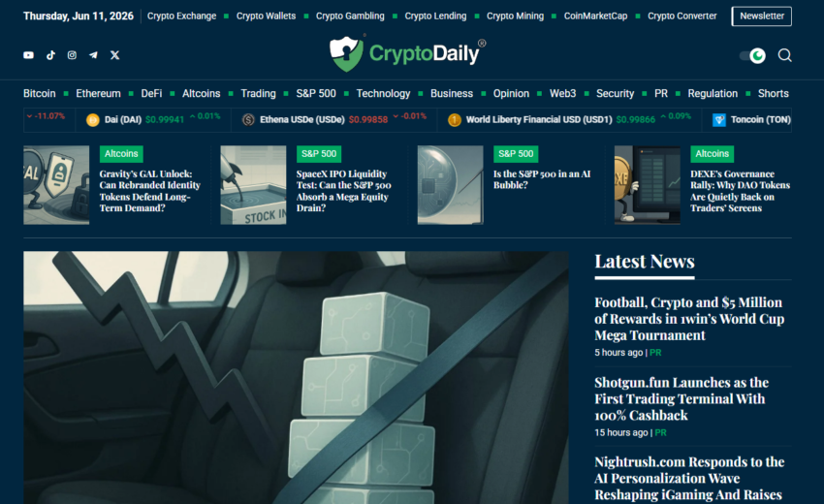The width and height of the screenshot is (824, 504).
Task: Click the CryptoDaily shield logo
Action: tap(346, 53)
